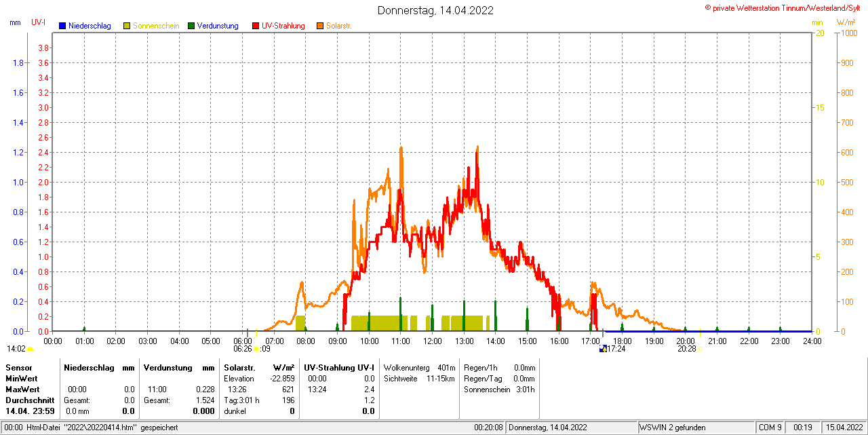This screenshot has width=868, height=435.
Task: Select the Verdunstung legend label
Action: pyautogui.click(x=218, y=26)
